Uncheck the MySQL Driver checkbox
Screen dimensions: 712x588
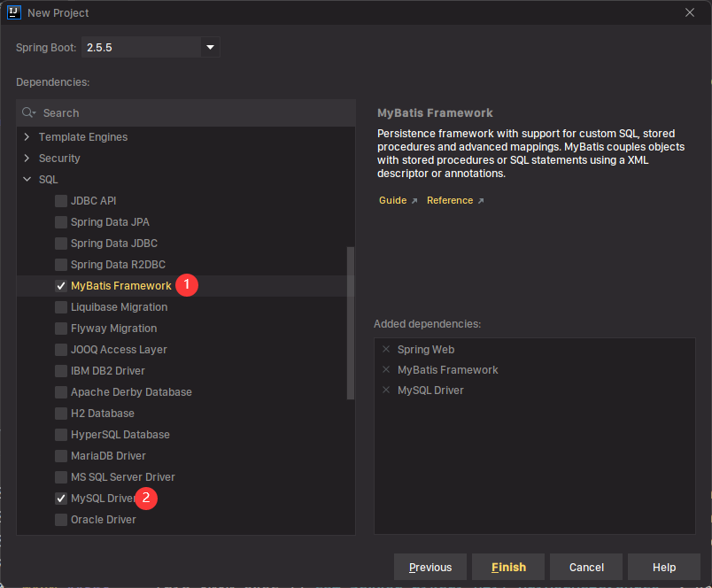click(x=61, y=498)
